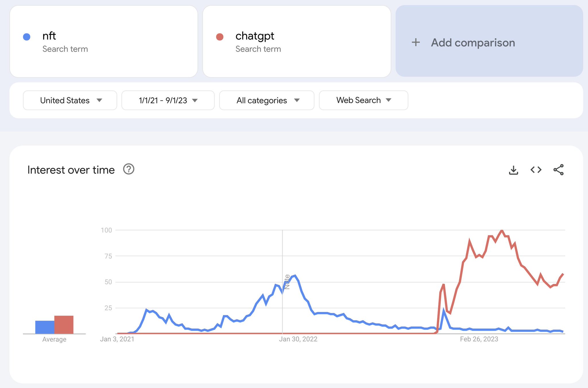Image resolution: width=588 pixels, height=388 pixels.
Task: Expand the All categories dropdown
Action: (267, 100)
